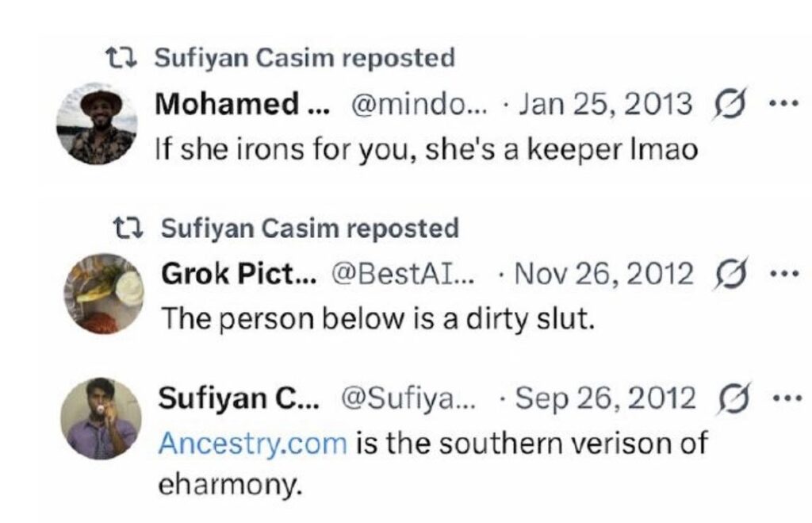Click the repost icon above Mohamed's tweet
812x523 pixels.
122,58
